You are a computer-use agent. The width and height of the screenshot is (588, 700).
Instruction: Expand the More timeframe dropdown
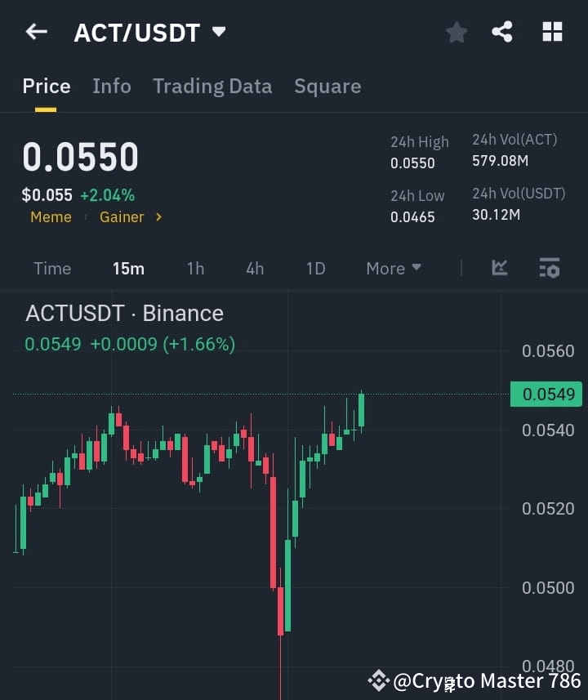393,268
